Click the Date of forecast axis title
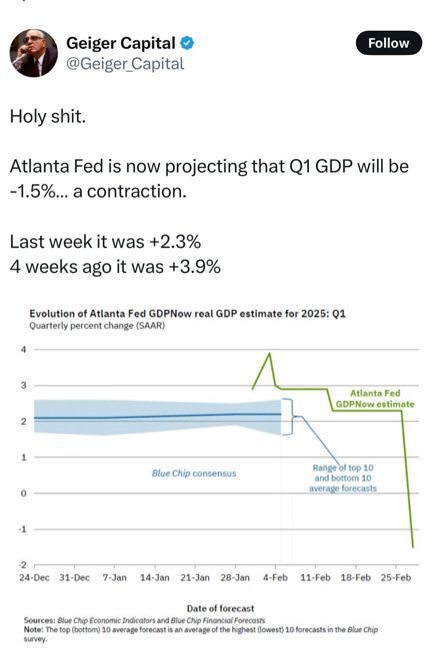Screen dimensions: 440x662 point(220,608)
